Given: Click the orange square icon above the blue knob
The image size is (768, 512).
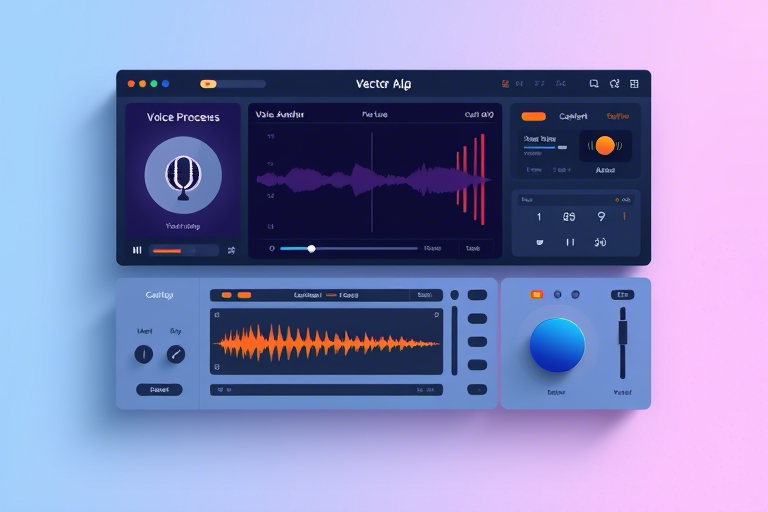Looking at the screenshot, I should [x=537, y=294].
